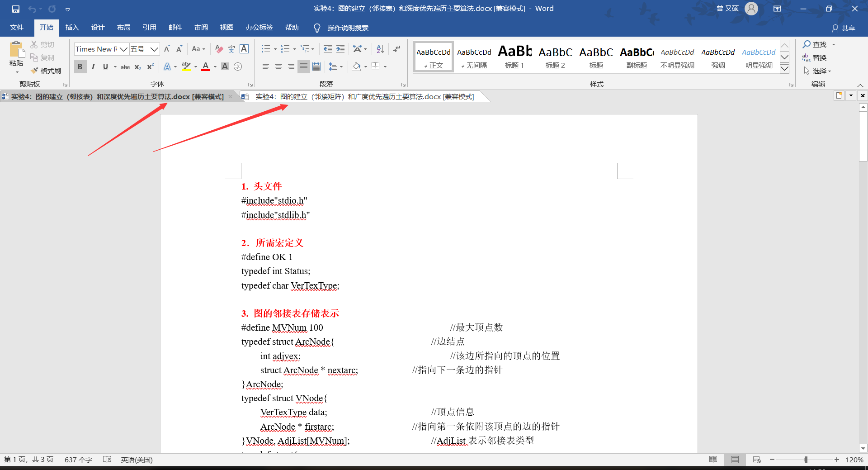Open the File menu tab
The image size is (868, 470).
point(17,28)
